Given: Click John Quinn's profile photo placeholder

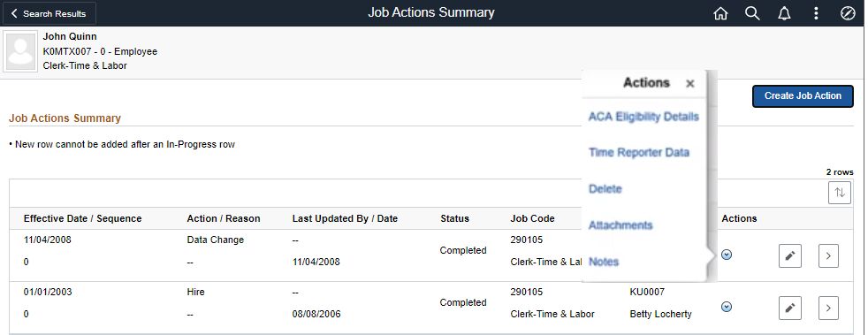Looking at the screenshot, I should (21, 51).
